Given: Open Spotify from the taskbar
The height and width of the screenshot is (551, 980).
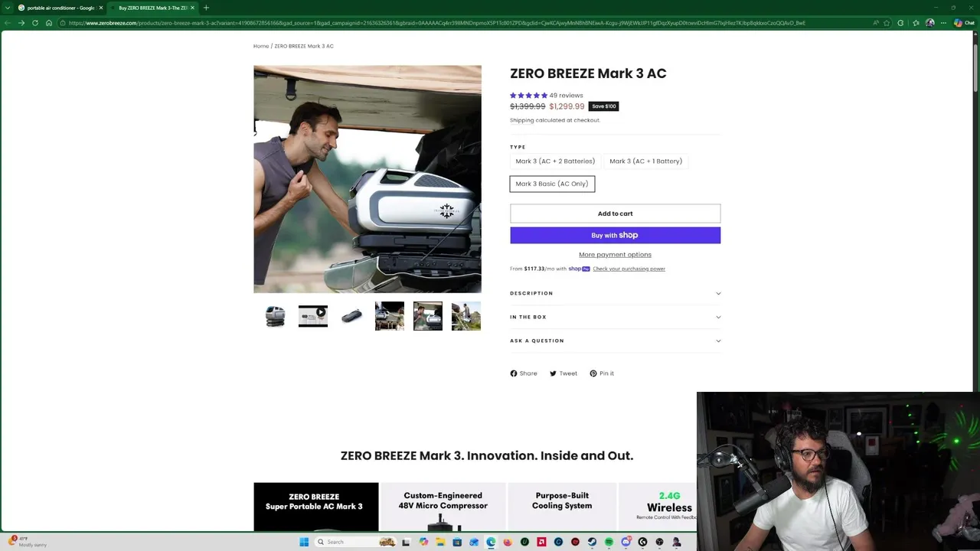Looking at the screenshot, I should tap(609, 542).
